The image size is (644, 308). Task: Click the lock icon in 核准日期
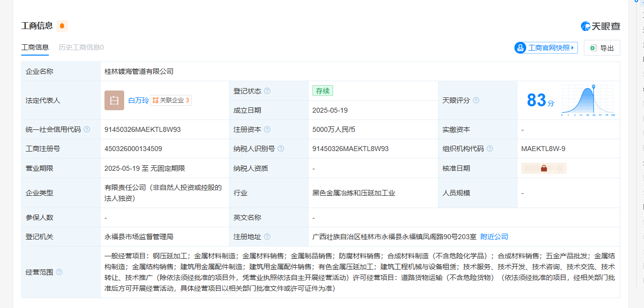pyautogui.click(x=544, y=168)
